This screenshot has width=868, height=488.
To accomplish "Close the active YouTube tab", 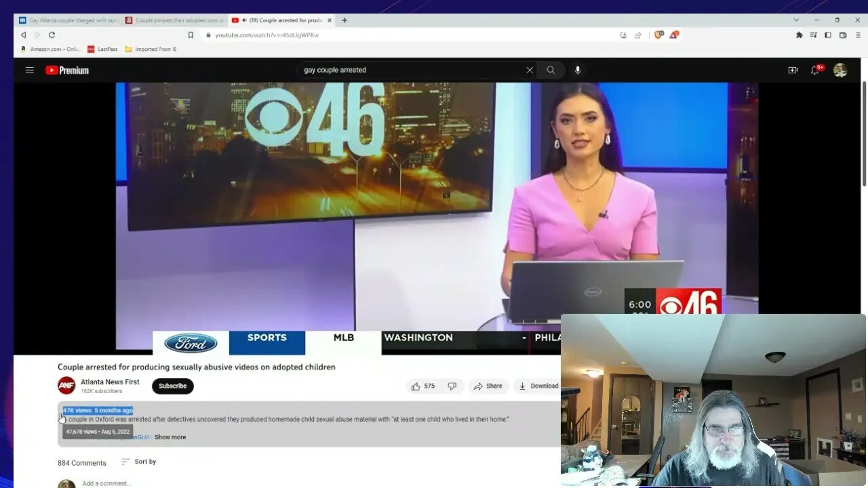I will (x=330, y=20).
